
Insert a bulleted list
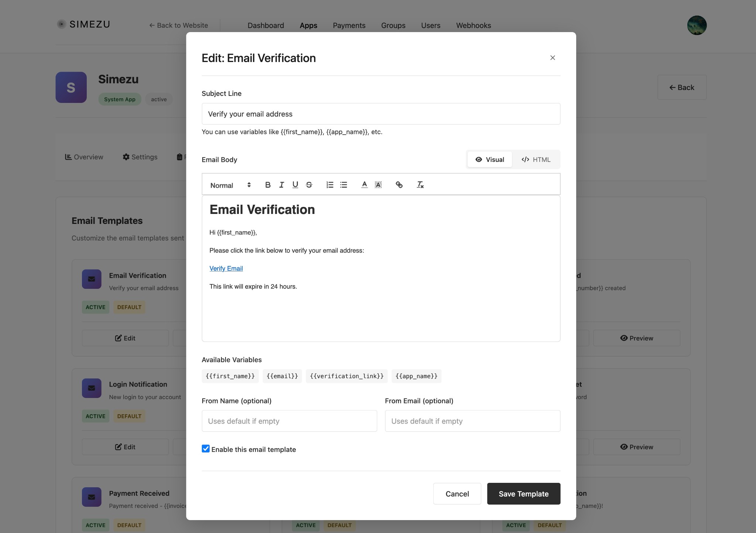(344, 185)
